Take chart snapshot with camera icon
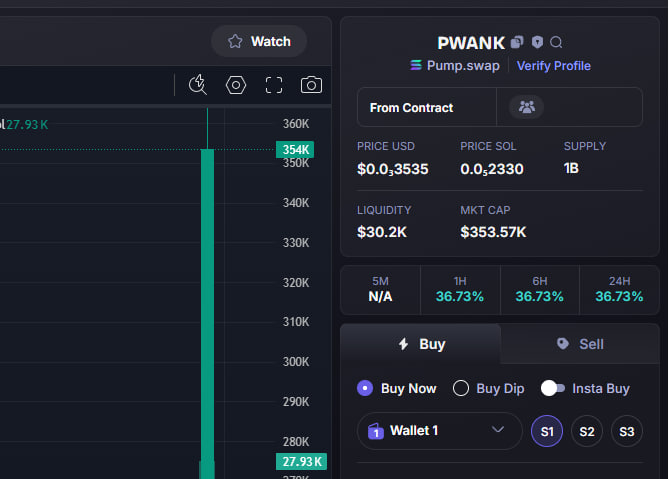 click(311, 85)
